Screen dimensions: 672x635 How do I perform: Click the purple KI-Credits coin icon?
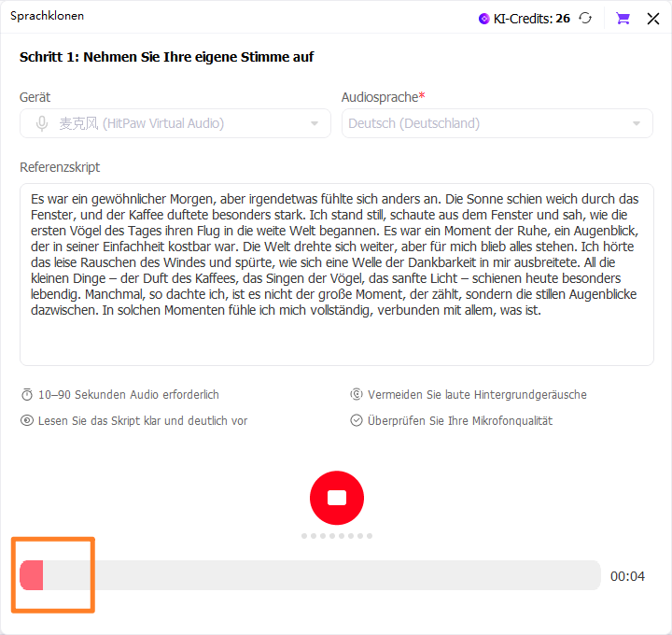point(483,19)
